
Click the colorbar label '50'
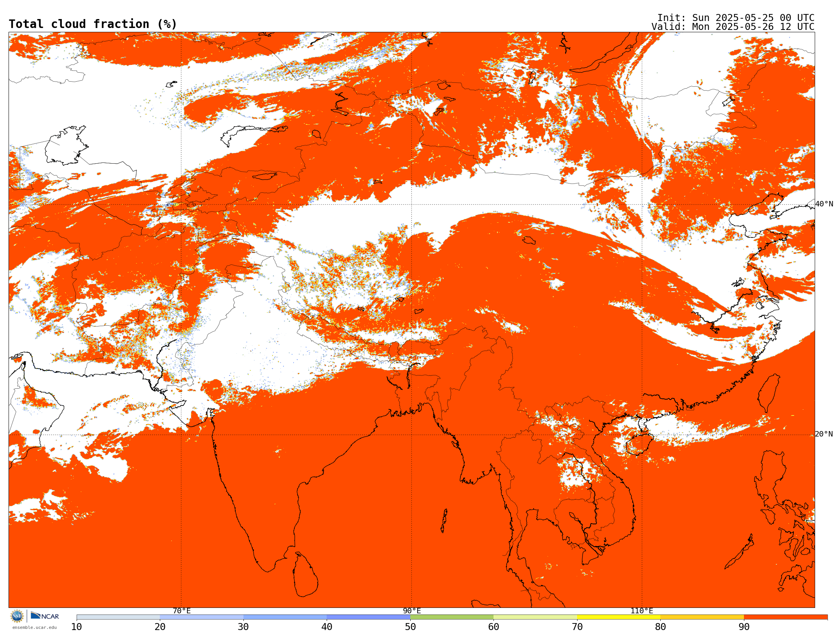click(410, 627)
